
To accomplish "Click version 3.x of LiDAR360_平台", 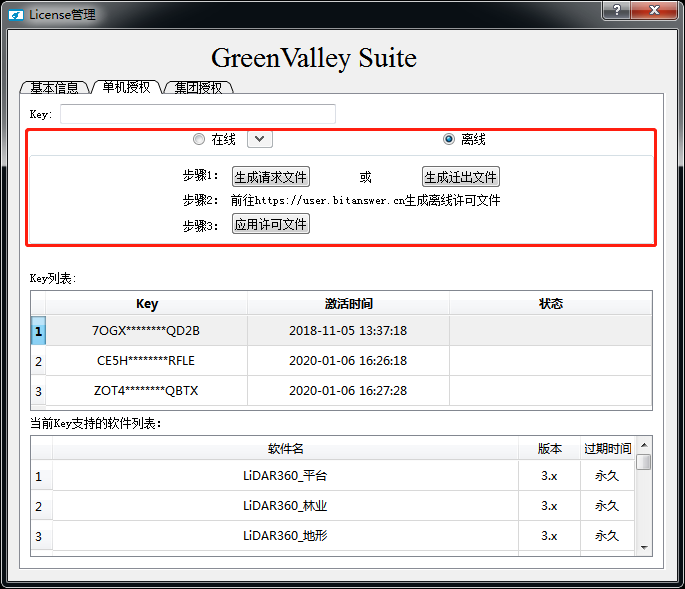I will pyautogui.click(x=549, y=475).
